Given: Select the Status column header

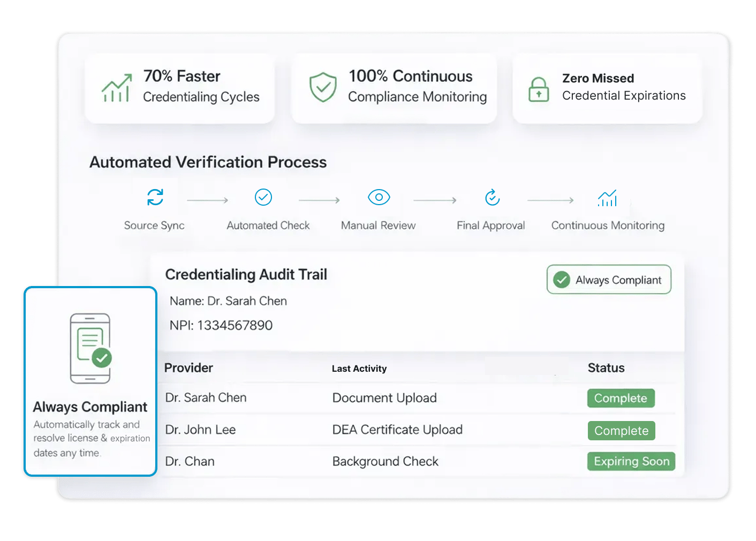Looking at the screenshot, I should [x=606, y=368].
